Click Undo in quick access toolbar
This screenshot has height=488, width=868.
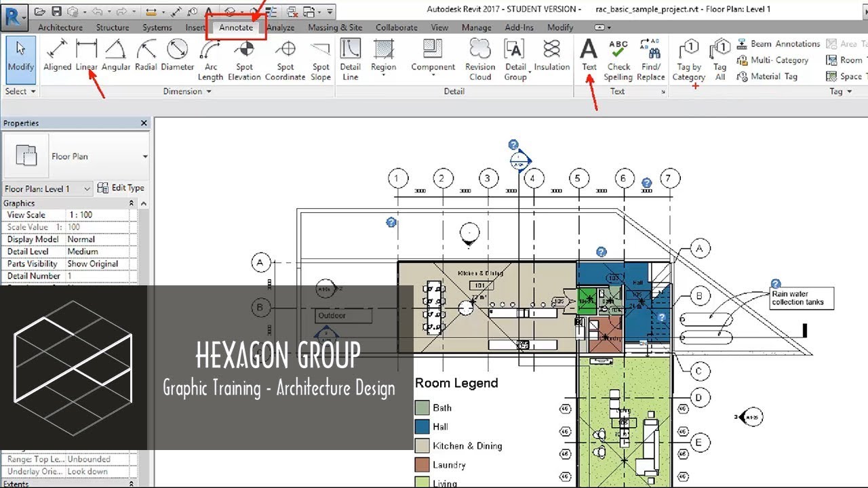point(97,12)
